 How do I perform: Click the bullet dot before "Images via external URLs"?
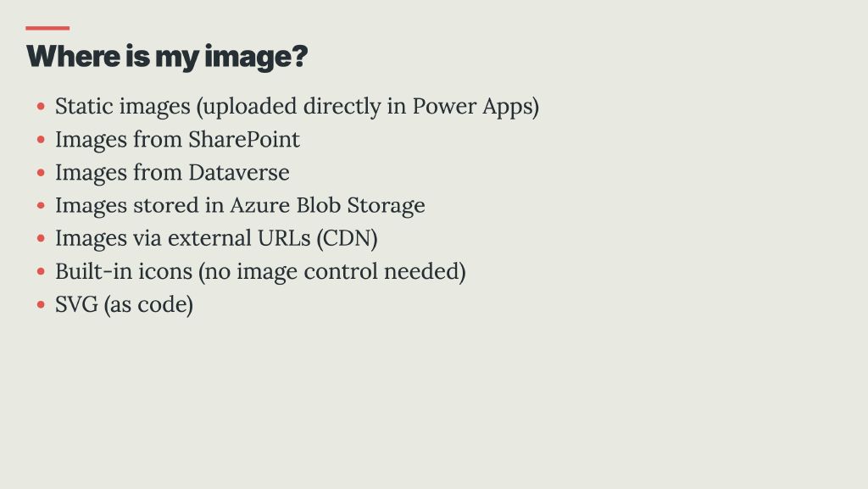(x=41, y=239)
